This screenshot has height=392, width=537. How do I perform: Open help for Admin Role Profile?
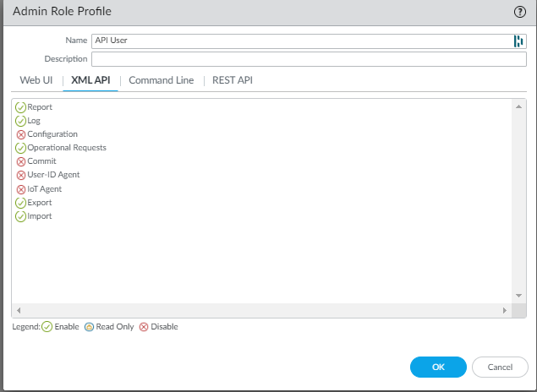click(519, 12)
